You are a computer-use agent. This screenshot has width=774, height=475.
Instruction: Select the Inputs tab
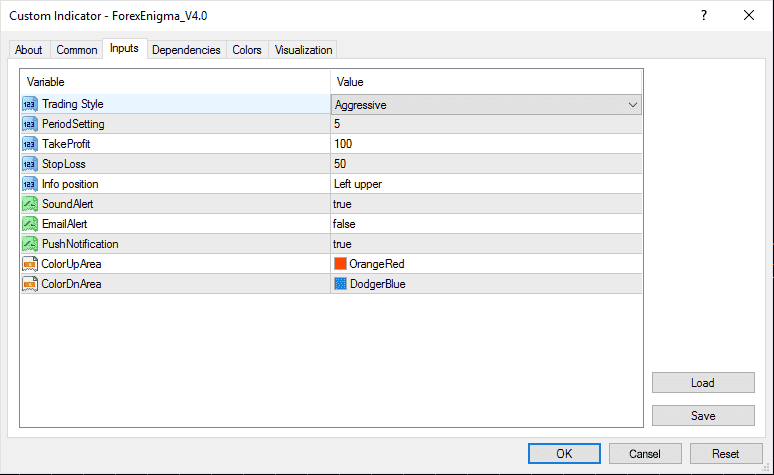[x=124, y=48]
